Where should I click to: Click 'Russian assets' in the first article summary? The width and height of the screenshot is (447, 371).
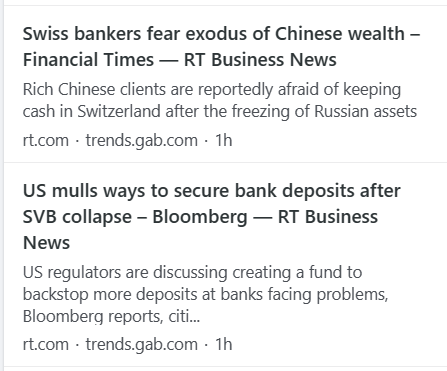(x=366, y=111)
